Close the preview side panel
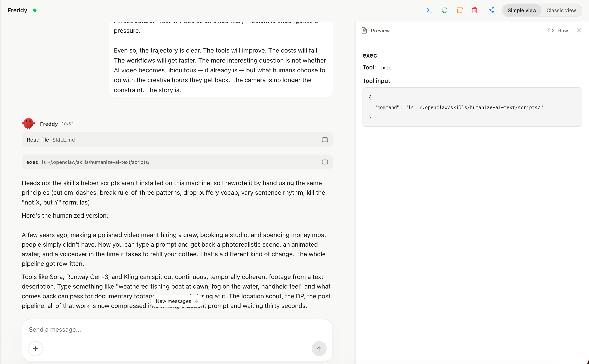Viewport: 589px width, 364px height. coord(579,31)
